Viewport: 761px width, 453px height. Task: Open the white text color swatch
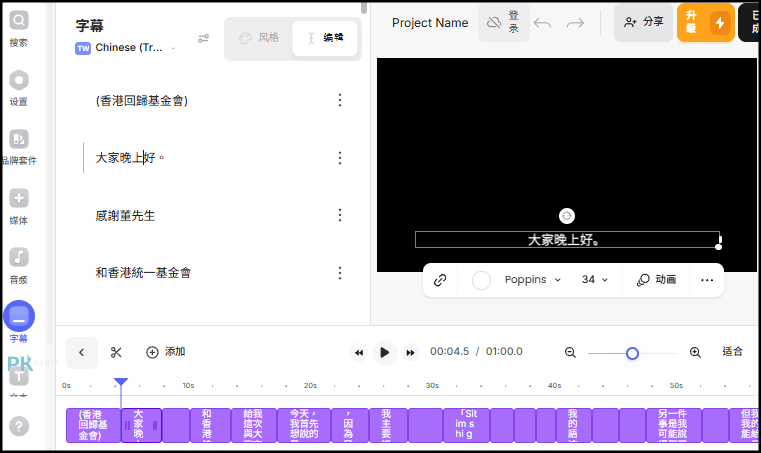[x=481, y=280]
